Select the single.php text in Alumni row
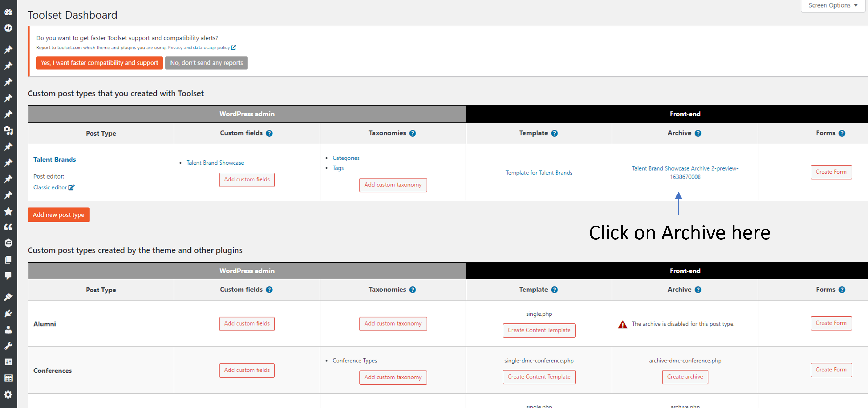The height and width of the screenshot is (408, 868). coord(539,314)
